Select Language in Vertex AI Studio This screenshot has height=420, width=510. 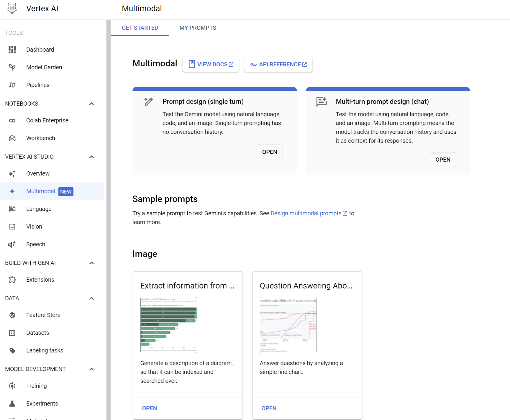tap(52, 209)
